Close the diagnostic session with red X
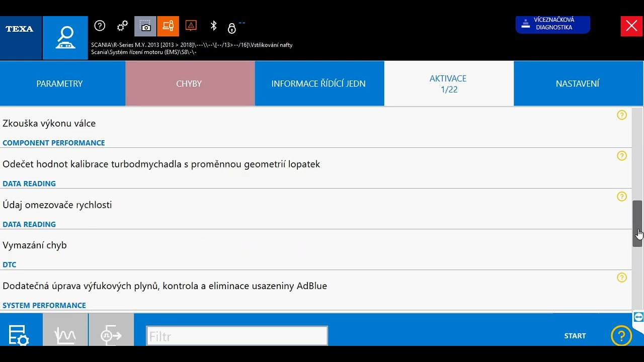This screenshot has height=362, width=644. tap(631, 26)
